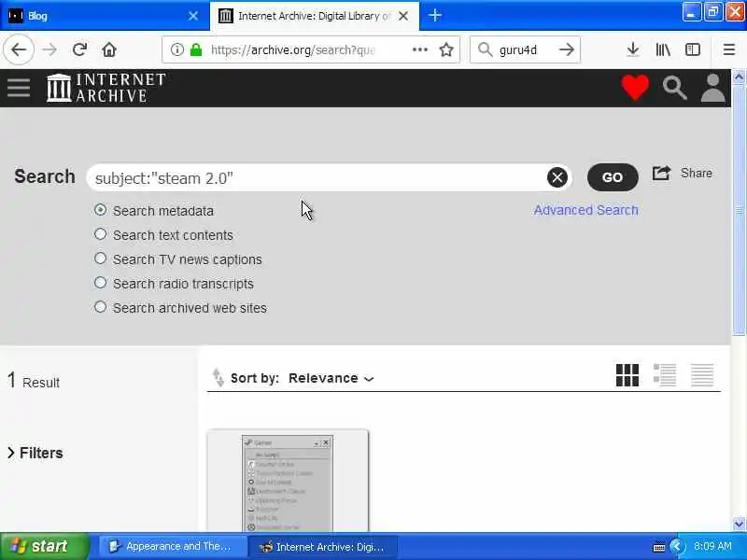The height and width of the screenshot is (560, 747).
Task: Click the 8:09 AM taskbar clock
Action: [x=712, y=546]
